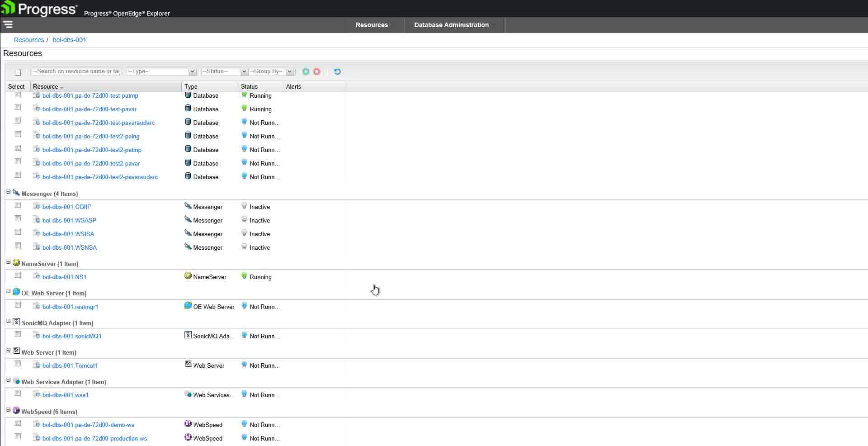
Task: Click the resource name search field
Action: (x=77, y=71)
